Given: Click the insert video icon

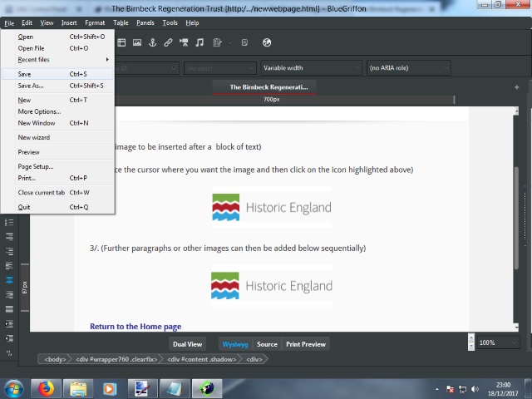Looking at the screenshot, I should [184, 42].
